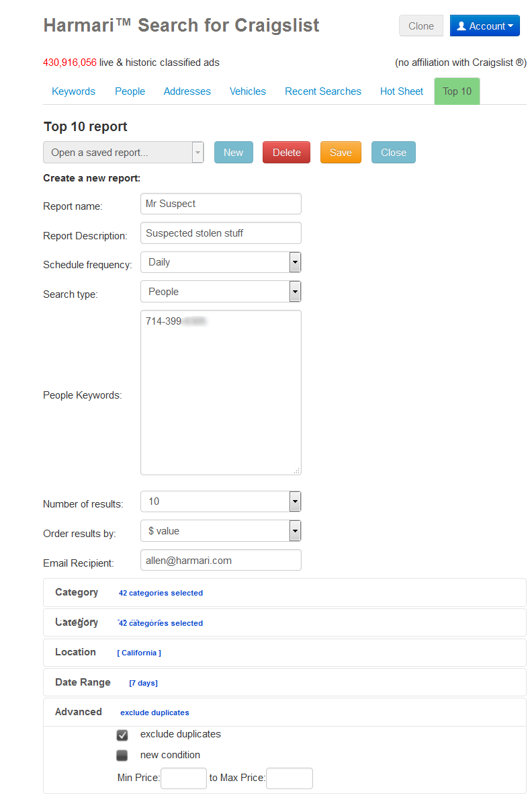Enable the new condition checkbox
The height and width of the screenshot is (812, 528).
[x=122, y=756]
